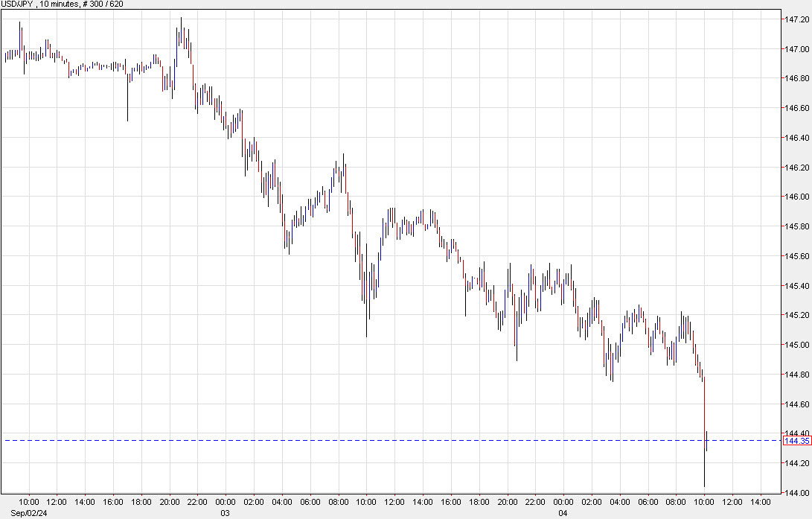Click the 00:00 time label above 03
The image size is (812, 519).
click(226, 503)
